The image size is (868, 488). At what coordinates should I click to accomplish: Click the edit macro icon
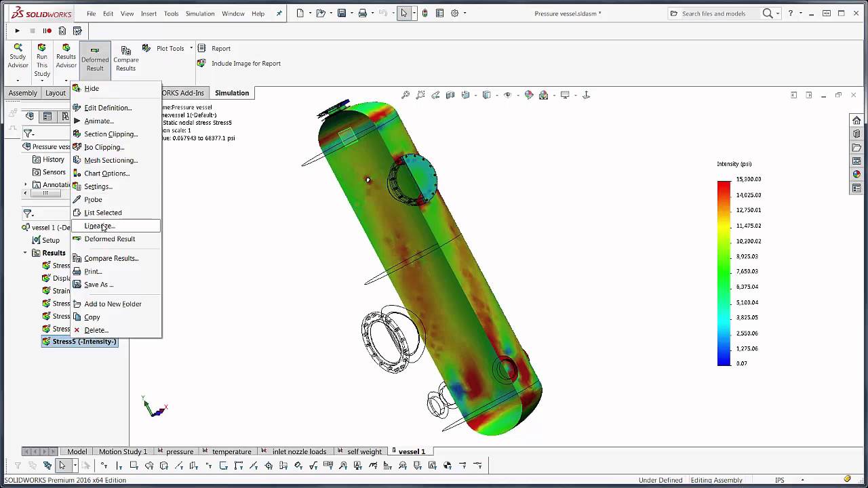(x=77, y=30)
